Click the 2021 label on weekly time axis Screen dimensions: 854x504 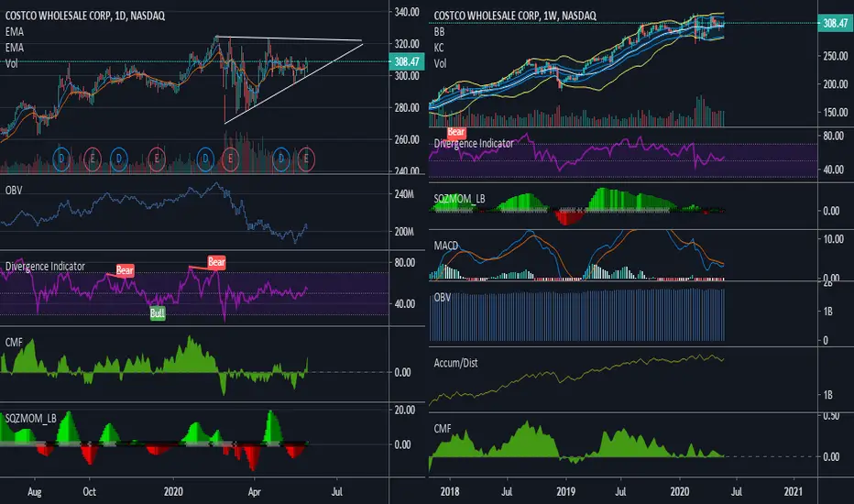(x=793, y=491)
